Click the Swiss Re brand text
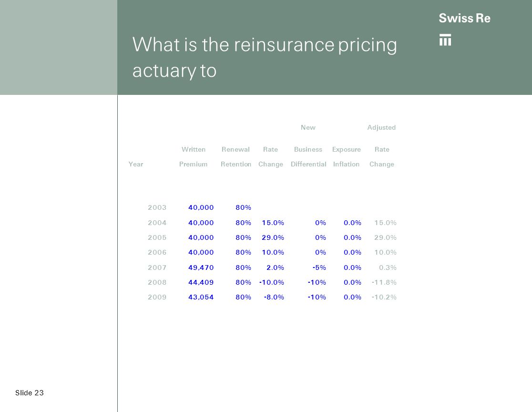 [x=464, y=18]
